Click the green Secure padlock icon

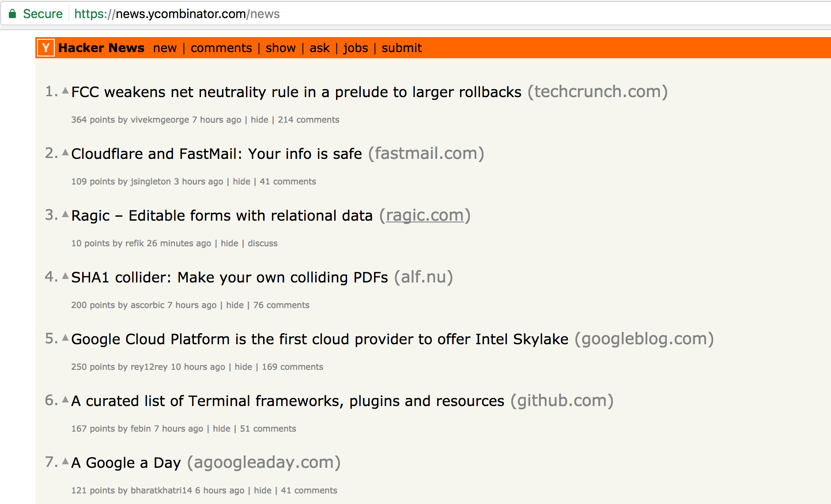pyautogui.click(x=12, y=14)
